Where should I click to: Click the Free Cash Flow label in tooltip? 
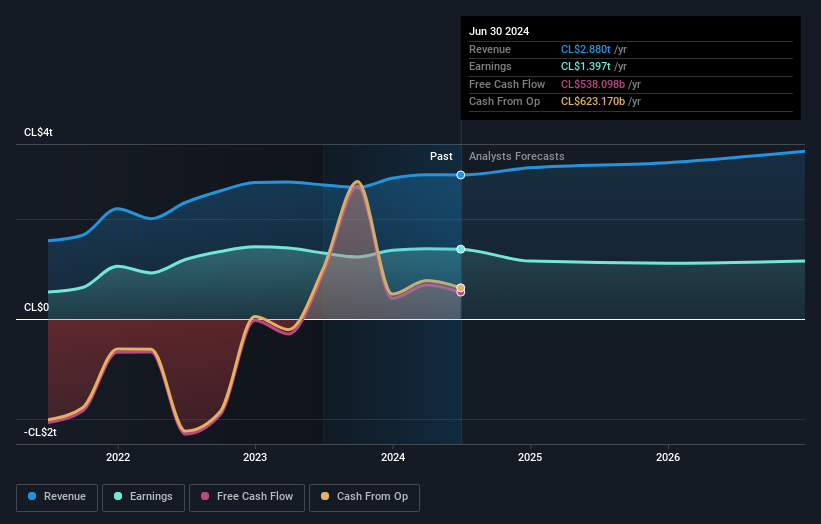coord(507,84)
